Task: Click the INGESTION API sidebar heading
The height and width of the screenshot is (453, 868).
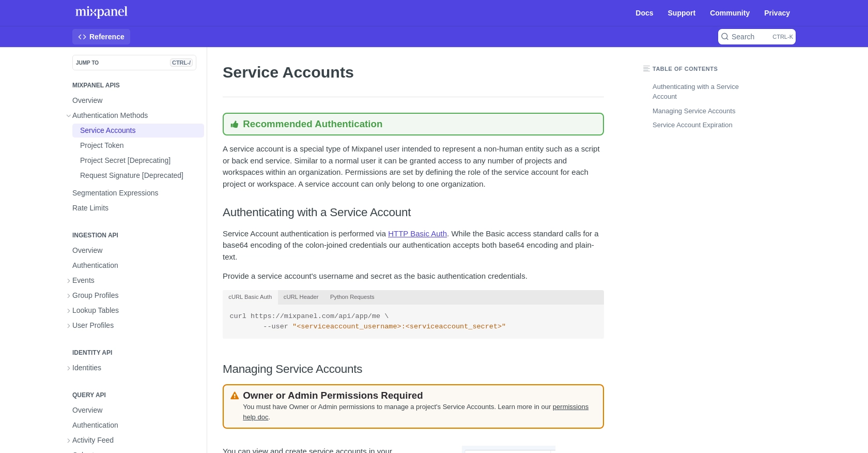Action: click(95, 235)
